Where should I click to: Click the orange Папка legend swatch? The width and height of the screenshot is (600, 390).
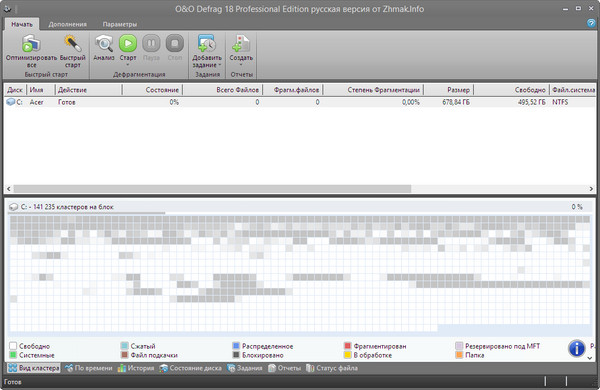coord(459,355)
